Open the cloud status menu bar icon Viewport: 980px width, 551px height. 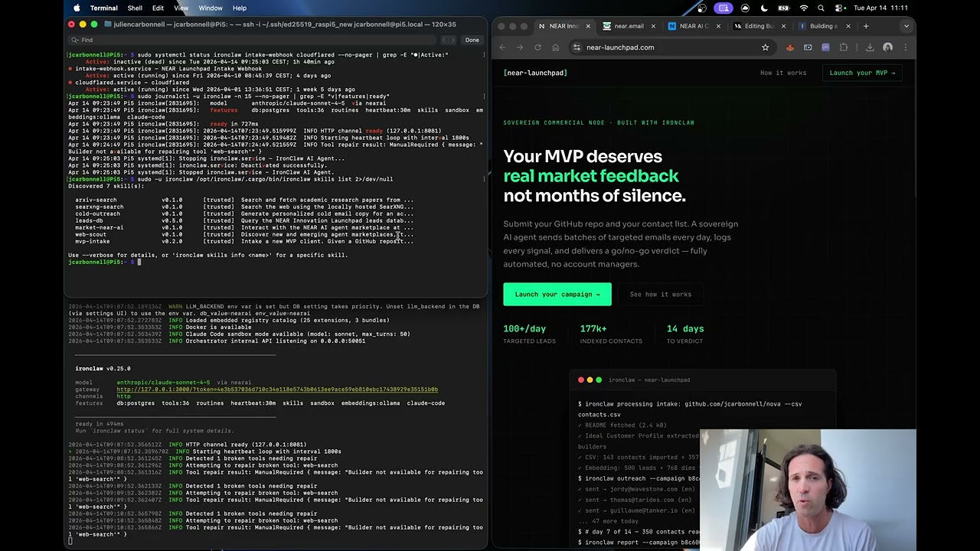744,8
